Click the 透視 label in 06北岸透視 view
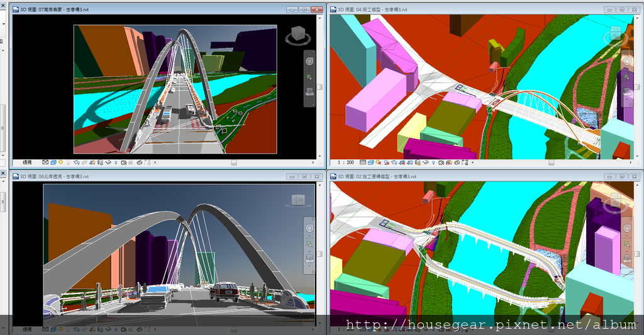This screenshot has height=335, width=644. click(x=27, y=329)
